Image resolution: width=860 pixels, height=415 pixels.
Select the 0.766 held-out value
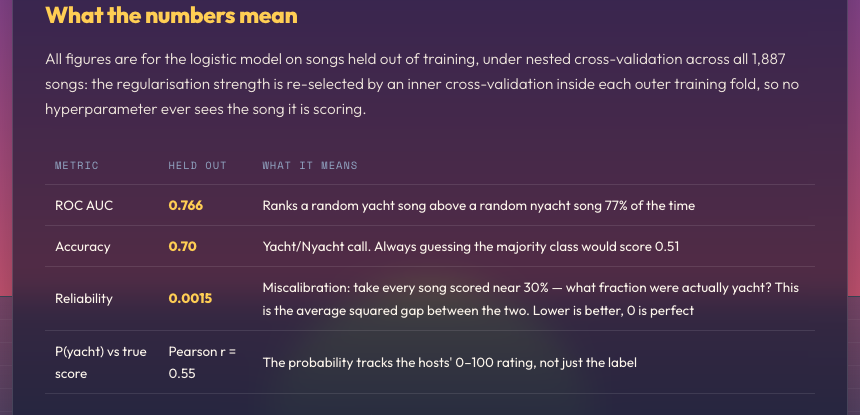(x=185, y=206)
